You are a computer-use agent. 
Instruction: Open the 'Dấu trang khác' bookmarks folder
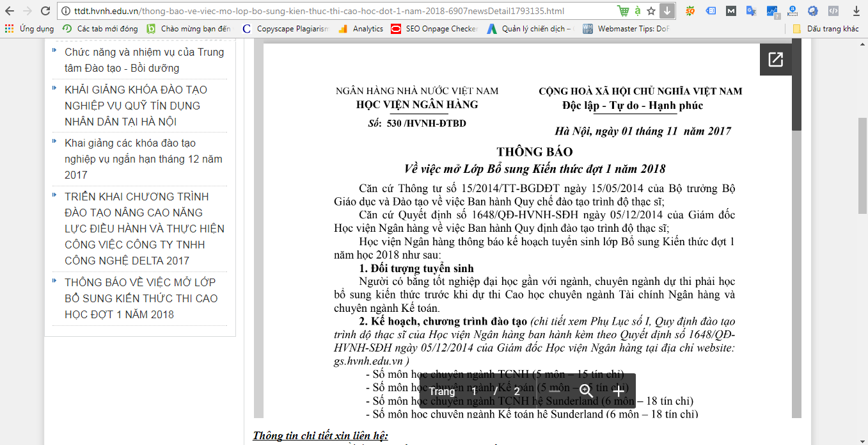(x=826, y=29)
